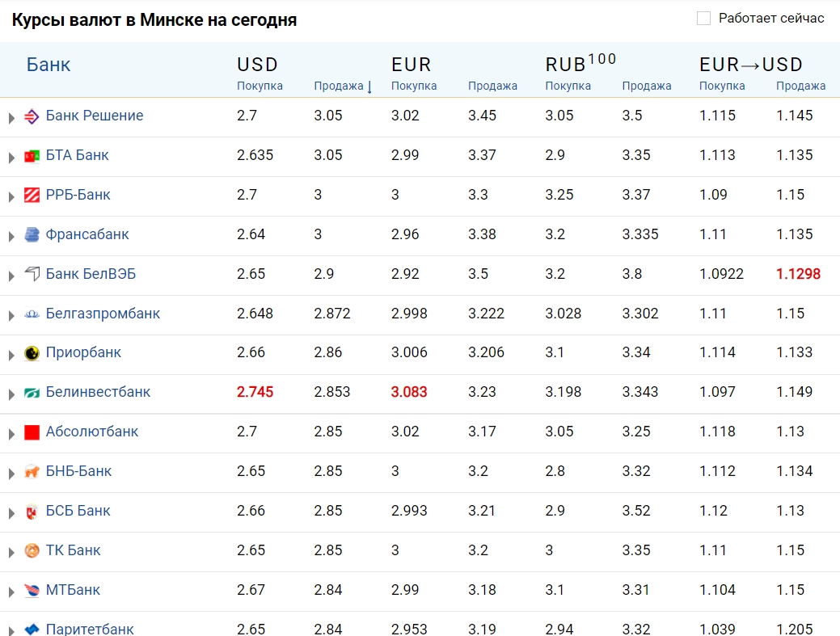
Task: Expand the БНБ-Банк row
Action: pyautogui.click(x=11, y=474)
